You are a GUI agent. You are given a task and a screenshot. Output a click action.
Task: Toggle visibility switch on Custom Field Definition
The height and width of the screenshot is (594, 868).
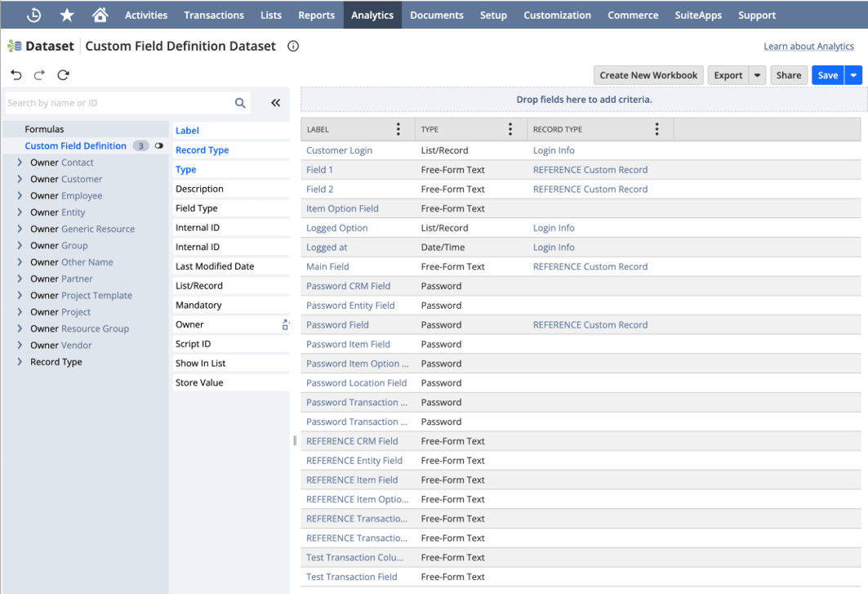159,145
